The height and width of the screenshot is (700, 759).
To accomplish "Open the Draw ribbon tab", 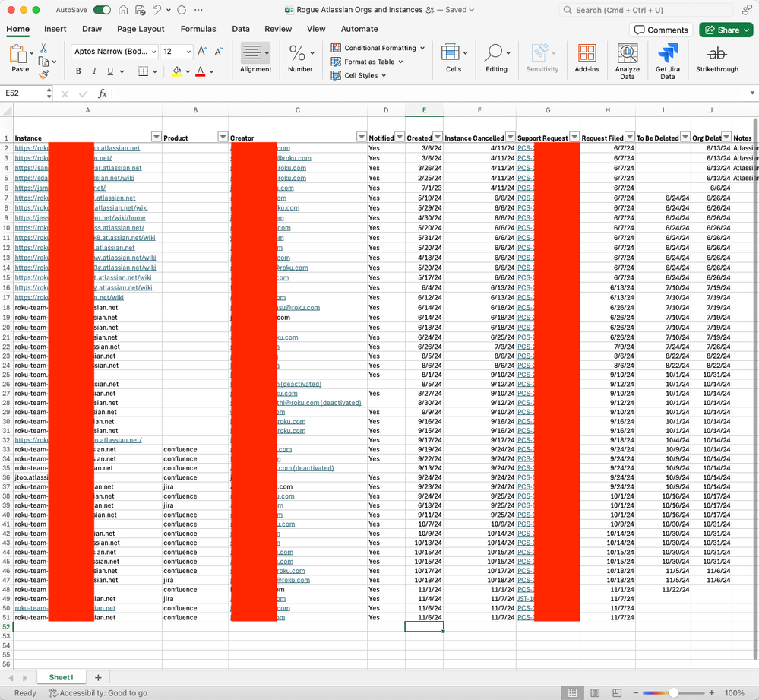I will (x=92, y=29).
